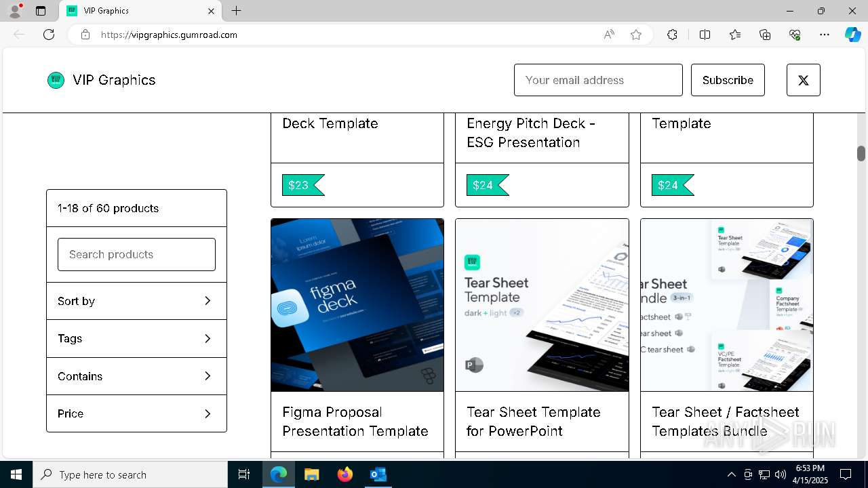The image size is (868, 488).
Task: Click the 1-18 of 60 products text
Action: (108, 208)
